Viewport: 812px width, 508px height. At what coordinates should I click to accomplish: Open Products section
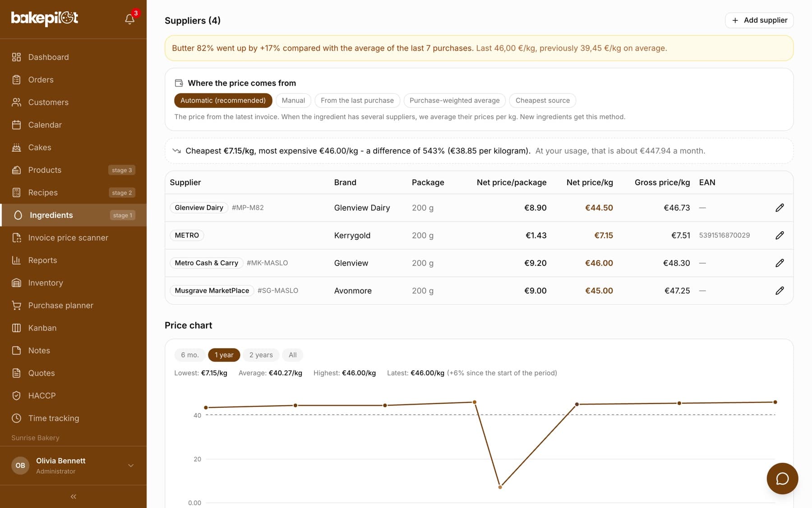(x=73, y=170)
